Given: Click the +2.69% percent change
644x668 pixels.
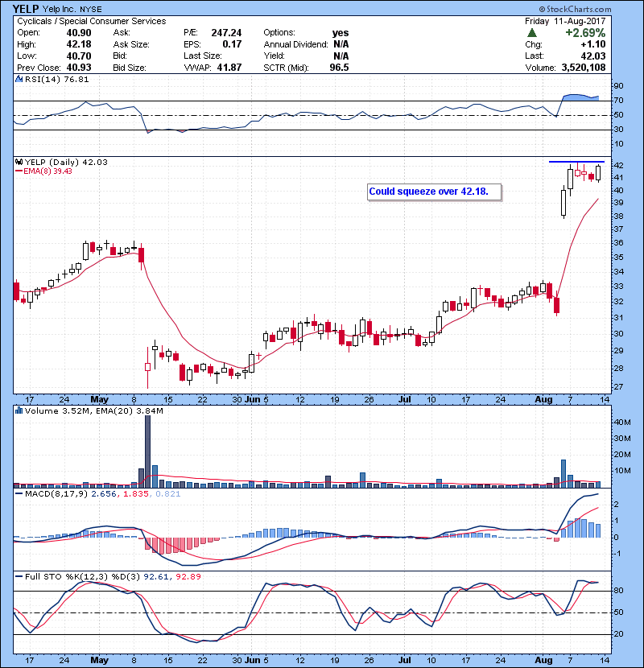Looking at the screenshot, I should (585, 33).
